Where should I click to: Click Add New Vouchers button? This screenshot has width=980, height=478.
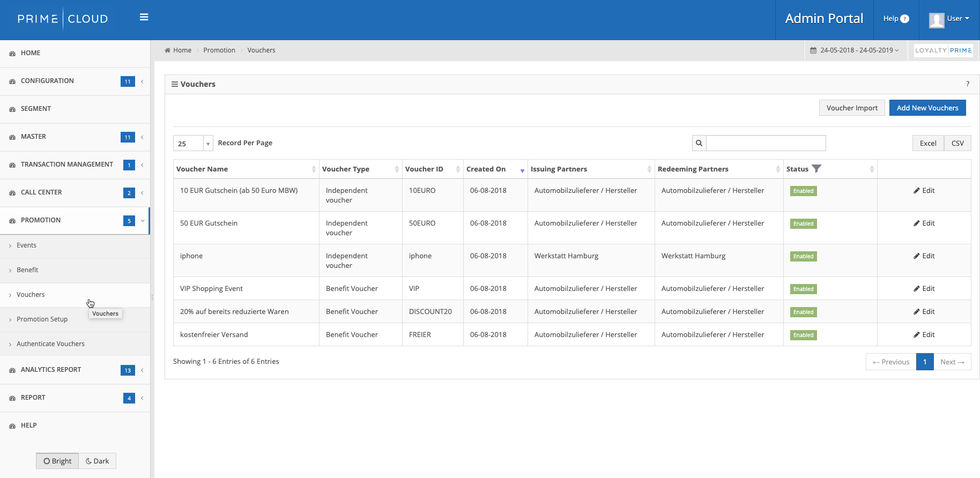927,108
